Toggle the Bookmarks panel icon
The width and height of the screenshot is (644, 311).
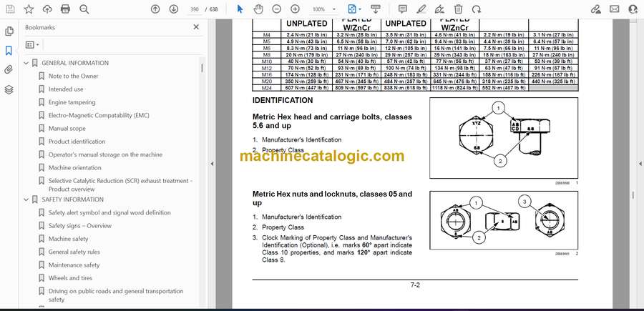pos(9,51)
